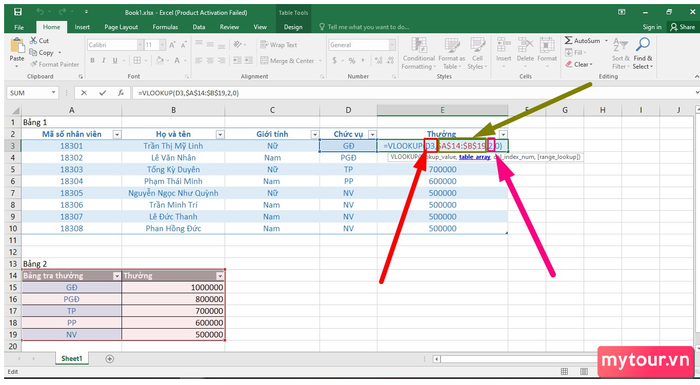Switch to the Table Tools Design tab
This screenshot has height=385, width=700.
(293, 27)
